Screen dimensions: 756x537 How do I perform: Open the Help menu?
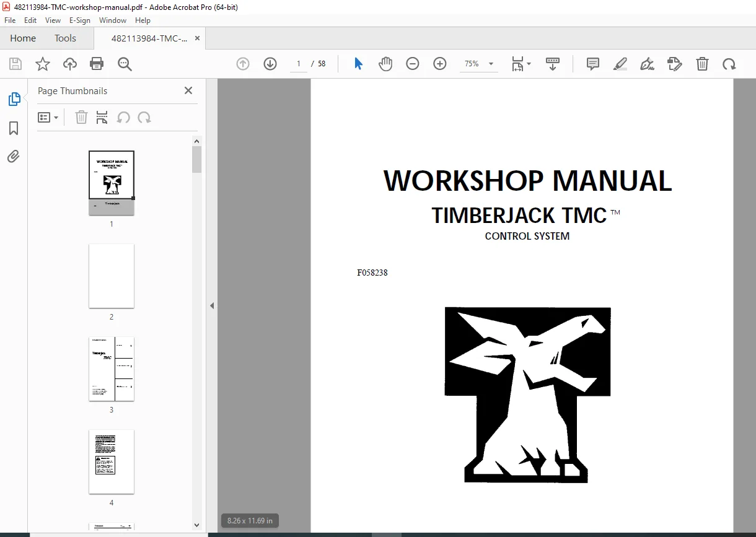143,20
